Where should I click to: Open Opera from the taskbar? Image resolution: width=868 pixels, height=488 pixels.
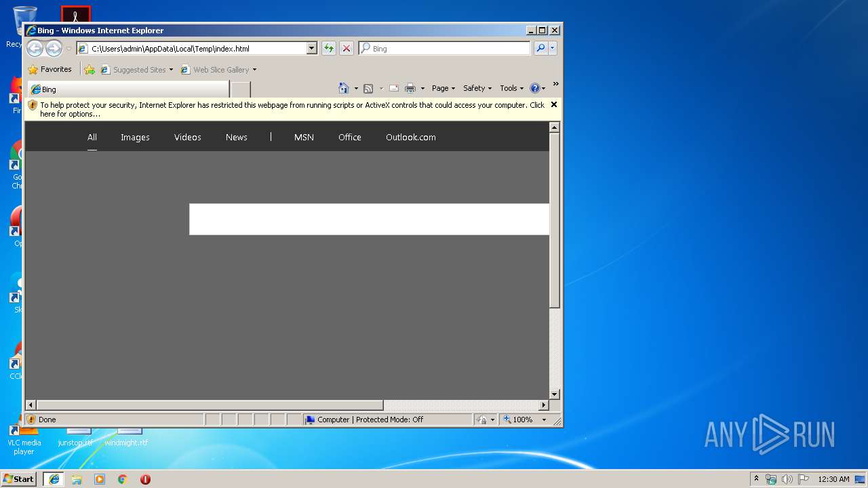(145, 479)
